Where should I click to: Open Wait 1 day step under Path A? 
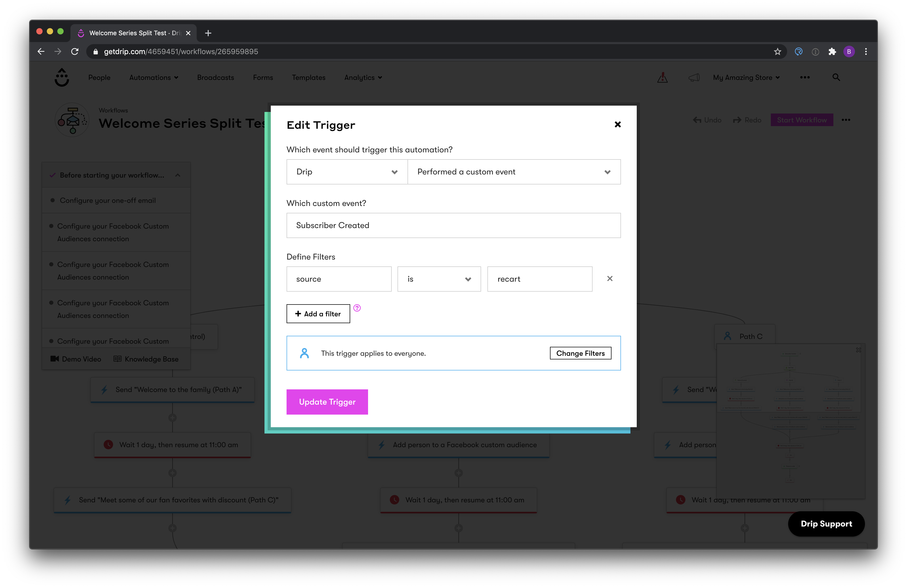[172, 445]
